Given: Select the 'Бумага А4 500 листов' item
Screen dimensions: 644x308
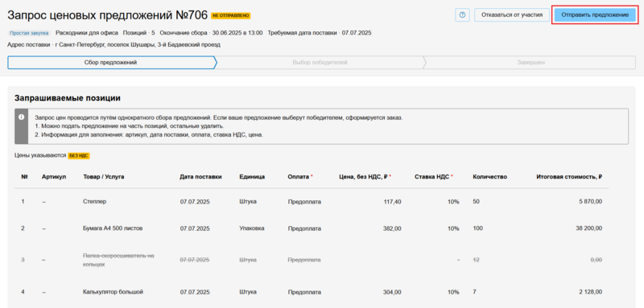Looking at the screenshot, I should 113,228.
